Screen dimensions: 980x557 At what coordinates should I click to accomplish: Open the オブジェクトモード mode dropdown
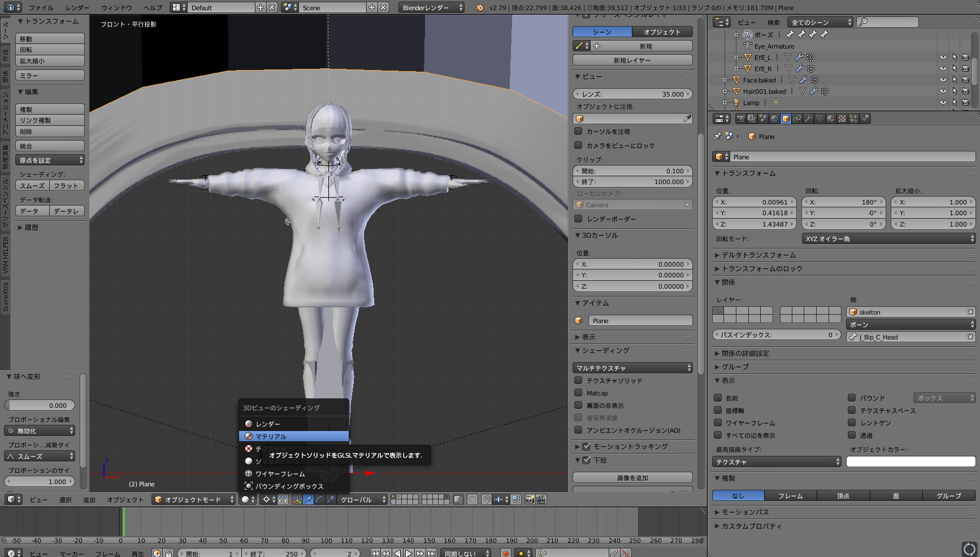[194, 499]
